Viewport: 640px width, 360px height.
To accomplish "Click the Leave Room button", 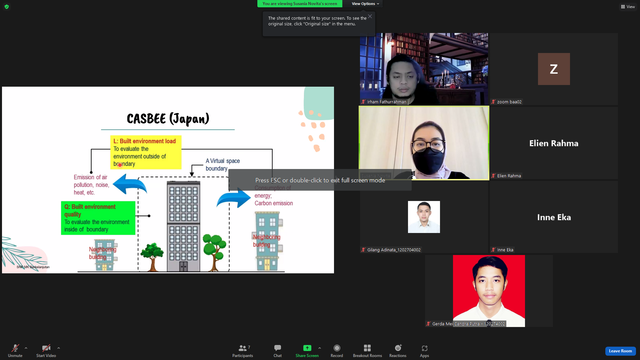I will (620, 351).
